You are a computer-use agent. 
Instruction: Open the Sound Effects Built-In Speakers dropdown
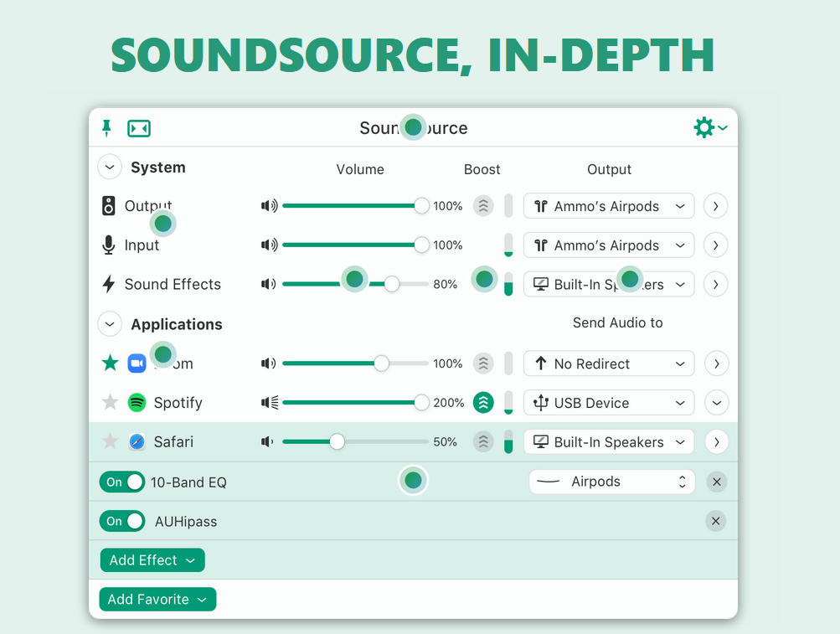point(609,284)
